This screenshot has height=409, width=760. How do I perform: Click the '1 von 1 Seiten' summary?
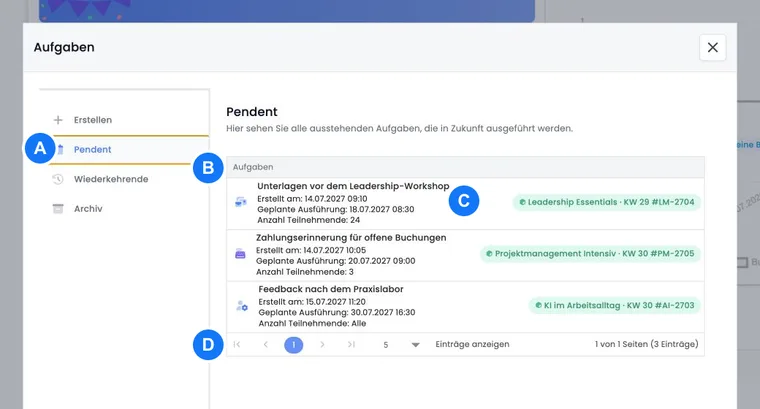coord(647,344)
